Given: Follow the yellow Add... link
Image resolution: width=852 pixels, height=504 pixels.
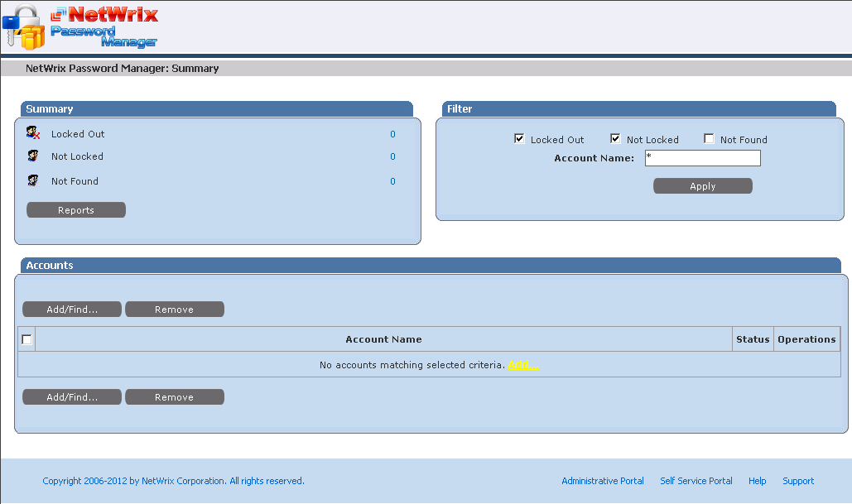Looking at the screenshot, I should [523, 365].
